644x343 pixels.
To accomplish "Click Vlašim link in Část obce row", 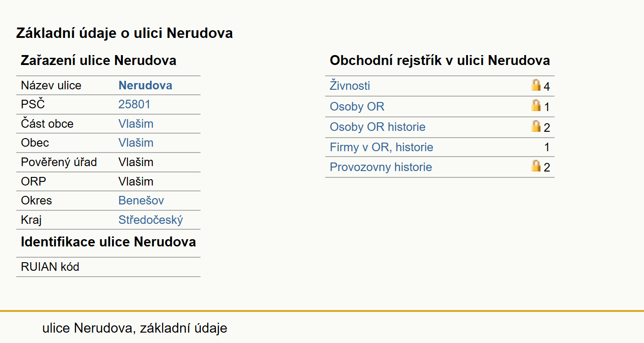I will point(136,124).
